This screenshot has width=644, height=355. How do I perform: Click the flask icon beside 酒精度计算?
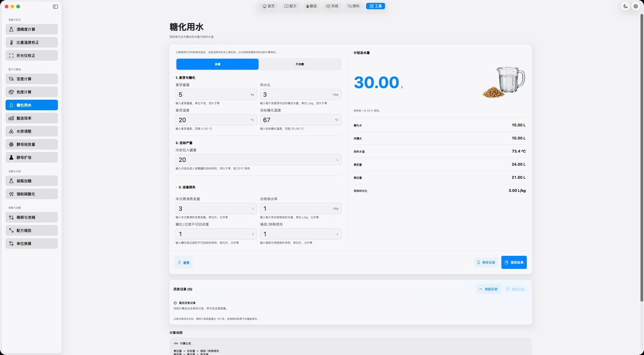pyautogui.click(x=11, y=29)
